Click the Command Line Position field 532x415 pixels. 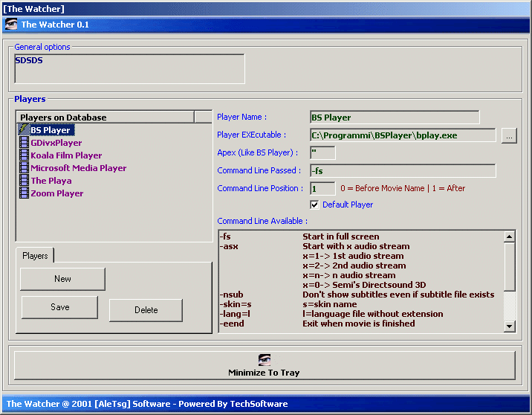tap(322, 188)
